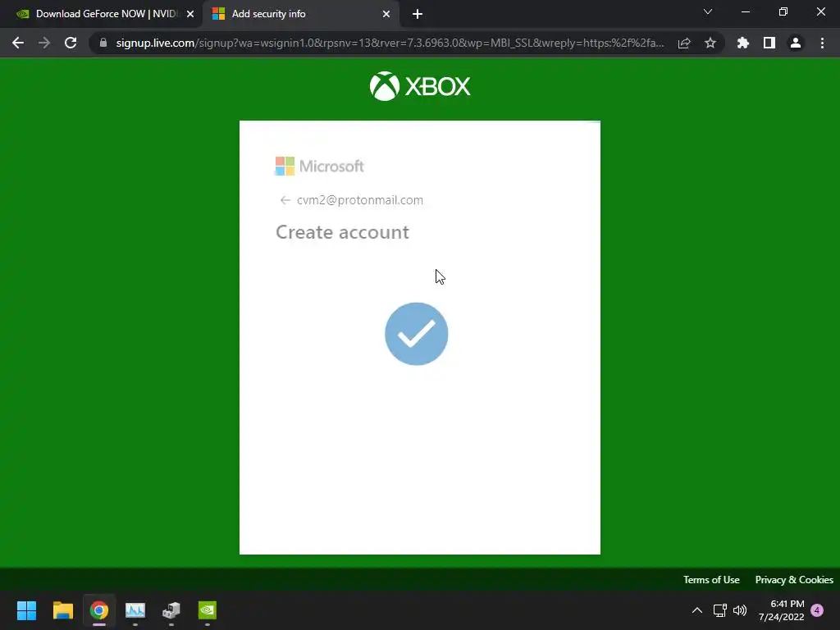Open the clock showing 6:41 PM

tap(781, 610)
